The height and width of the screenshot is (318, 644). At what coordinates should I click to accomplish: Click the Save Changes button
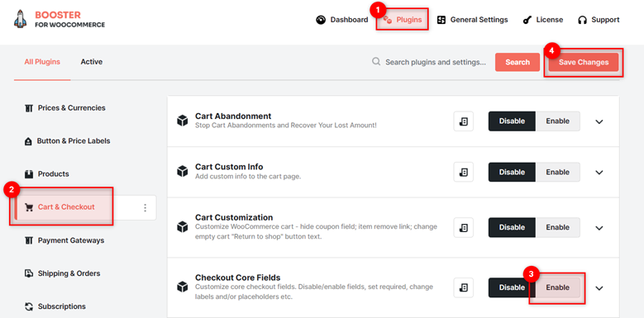click(x=583, y=63)
